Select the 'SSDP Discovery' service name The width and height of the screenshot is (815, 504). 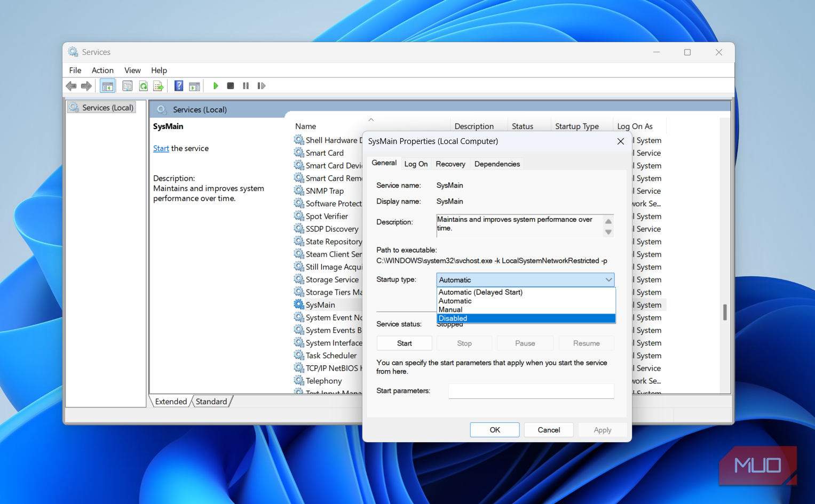coord(332,229)
